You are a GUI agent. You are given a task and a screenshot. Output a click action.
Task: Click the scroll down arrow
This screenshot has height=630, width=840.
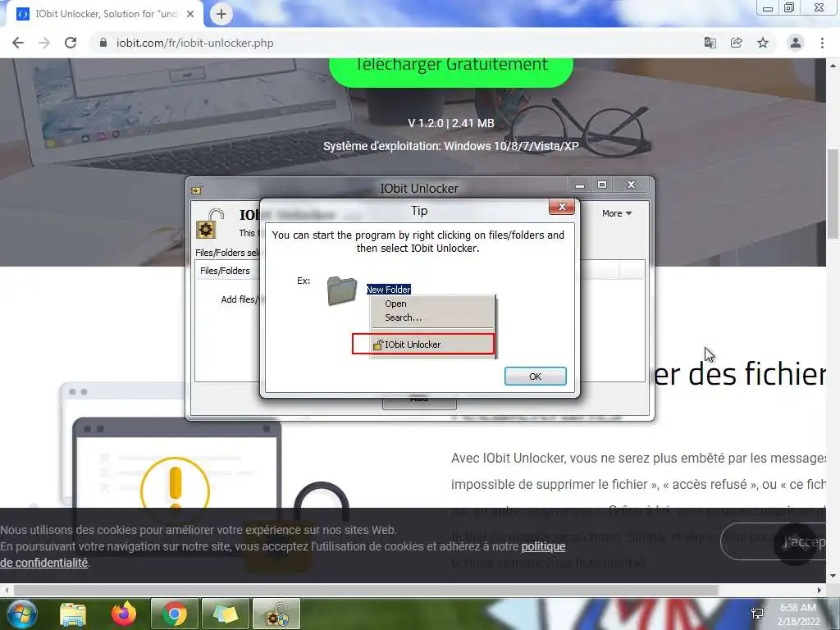[x=833, y=576]
